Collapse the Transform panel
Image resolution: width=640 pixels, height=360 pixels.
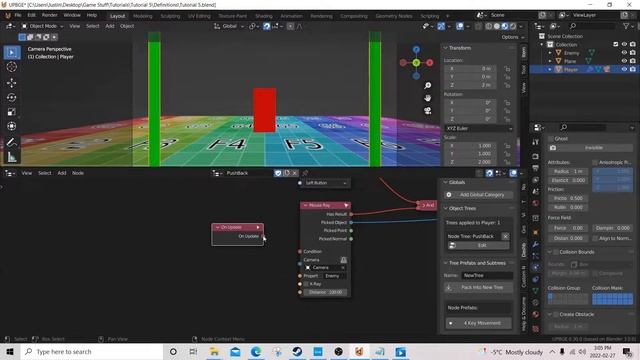coord(446,48)
